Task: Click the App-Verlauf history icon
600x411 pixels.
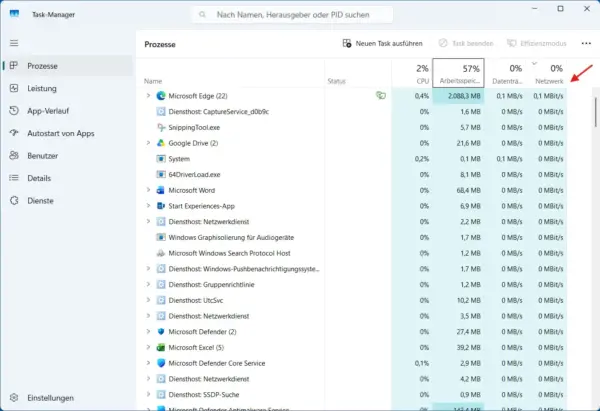Action: coord(14,111)
